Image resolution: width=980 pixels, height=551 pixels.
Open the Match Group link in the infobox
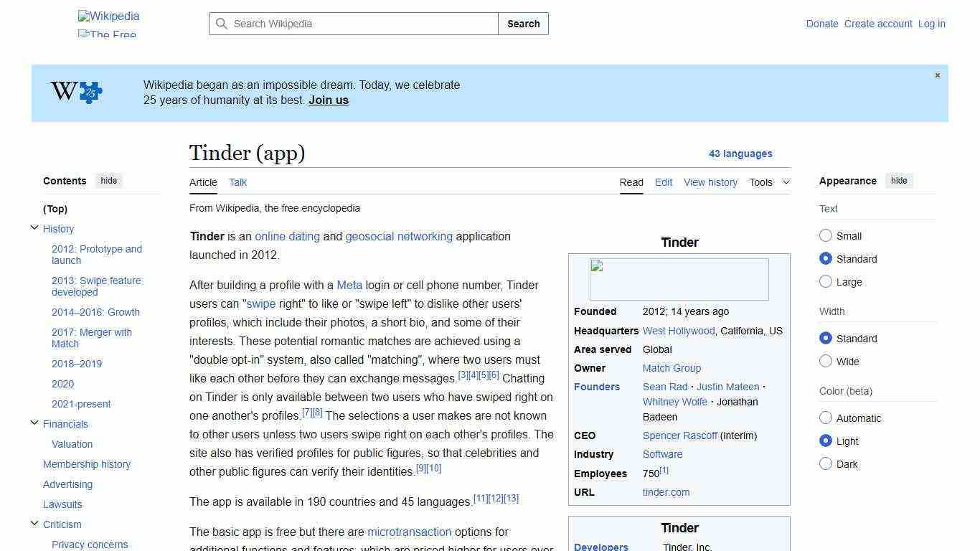point(672,368)
